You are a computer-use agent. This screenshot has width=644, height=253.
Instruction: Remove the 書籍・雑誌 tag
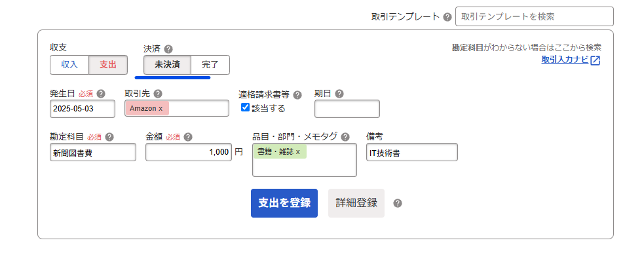point(298,151)
